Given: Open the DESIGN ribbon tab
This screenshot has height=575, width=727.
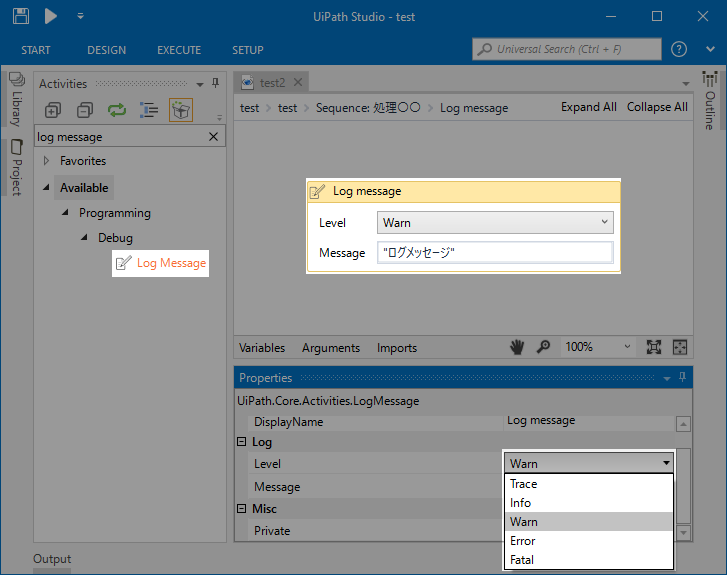Looking at the screenshot, I should pos(107,50).
